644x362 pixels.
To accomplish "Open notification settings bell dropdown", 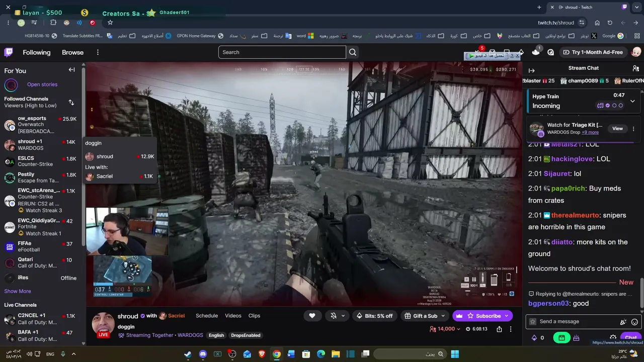I will tap(337, 316).
